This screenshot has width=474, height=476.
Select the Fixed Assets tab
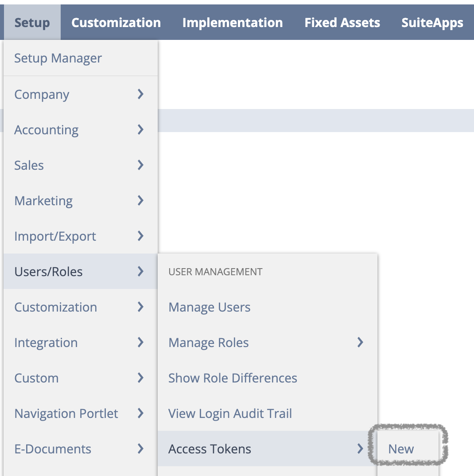342,23
